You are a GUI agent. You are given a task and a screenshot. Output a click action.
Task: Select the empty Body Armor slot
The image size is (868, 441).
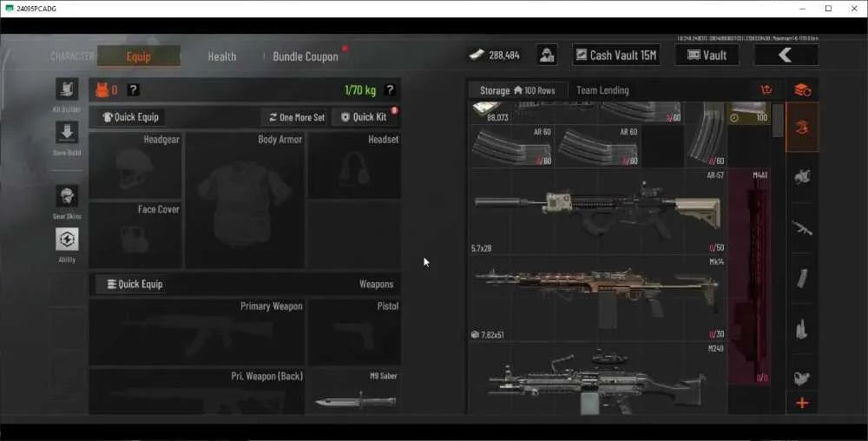point(245,201)
